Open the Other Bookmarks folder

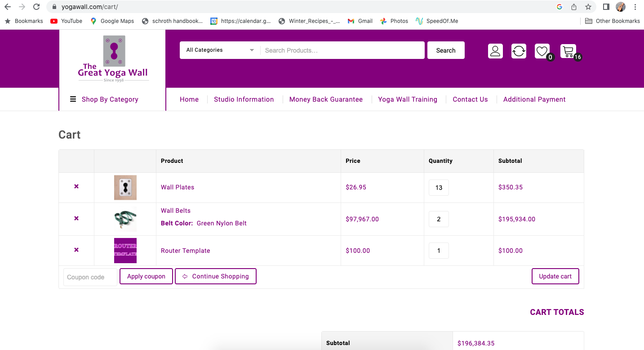tap(612, 21)
